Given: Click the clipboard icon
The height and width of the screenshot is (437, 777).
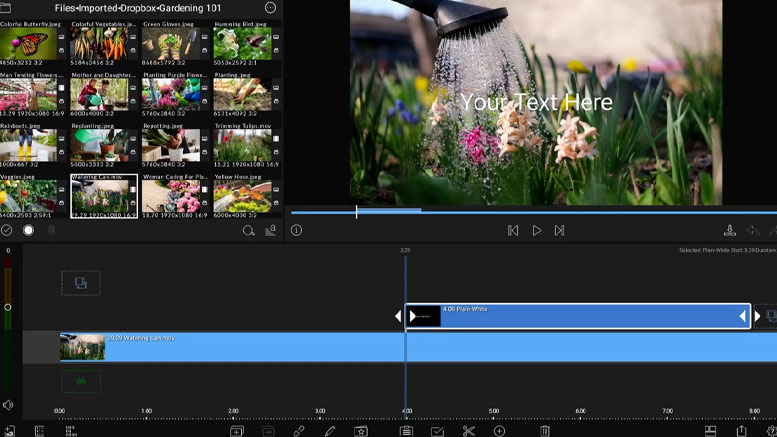Looking at the screenshot, I should (x=406, y=431).
